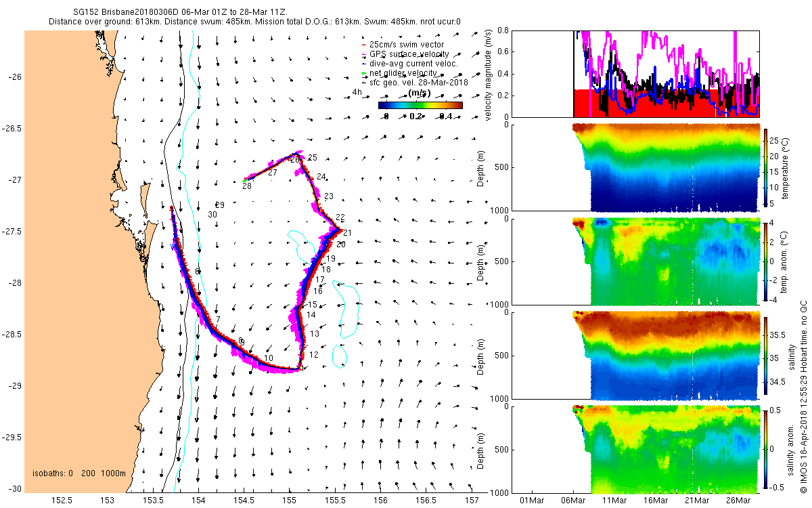Image resolution: width=812 pixels, height=508 pixels.
Task: Click the '06Mar' date axis label
Action: [x=573, y=501]
